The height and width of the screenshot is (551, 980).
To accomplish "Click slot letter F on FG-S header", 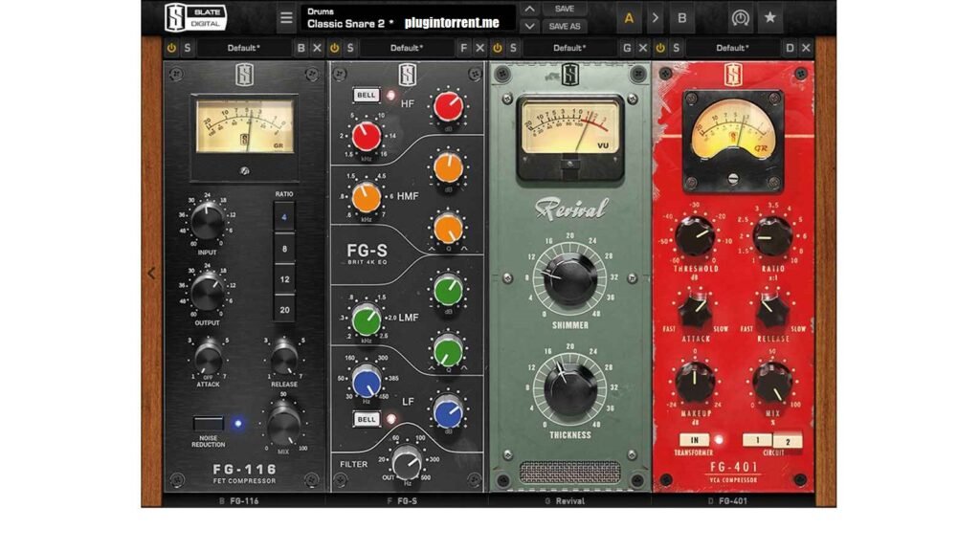I will (x=463, y=48).
